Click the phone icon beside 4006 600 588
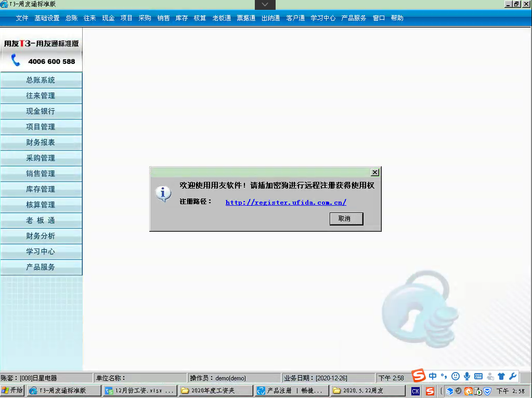The width and height of the screenshot is (532, 398). 16,60
